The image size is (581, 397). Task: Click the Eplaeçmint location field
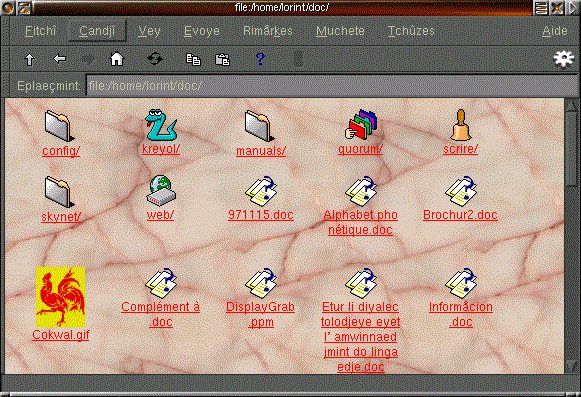click(x=332, y=86)
